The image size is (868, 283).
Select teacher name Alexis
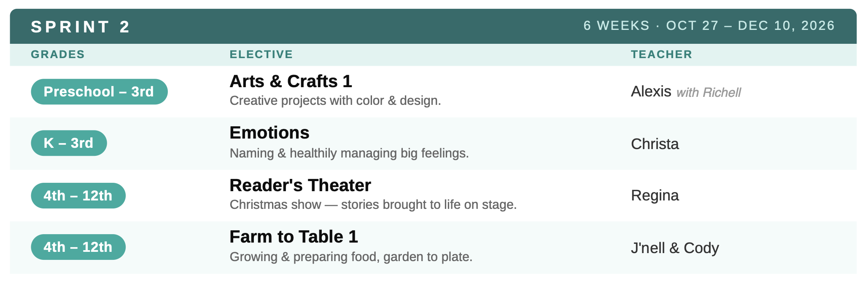pos(651,91)
